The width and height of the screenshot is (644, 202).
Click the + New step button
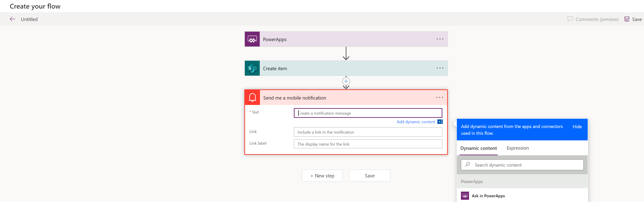(x=322, y=176)
